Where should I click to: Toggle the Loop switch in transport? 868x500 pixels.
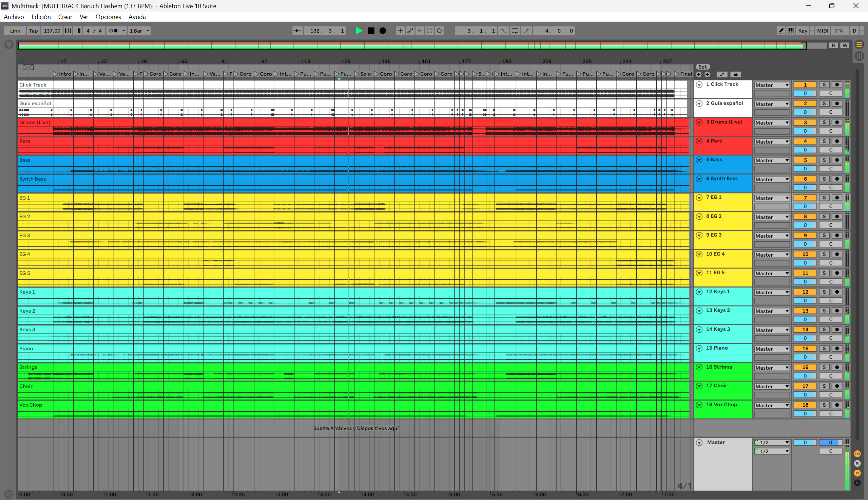coord(515,31)
